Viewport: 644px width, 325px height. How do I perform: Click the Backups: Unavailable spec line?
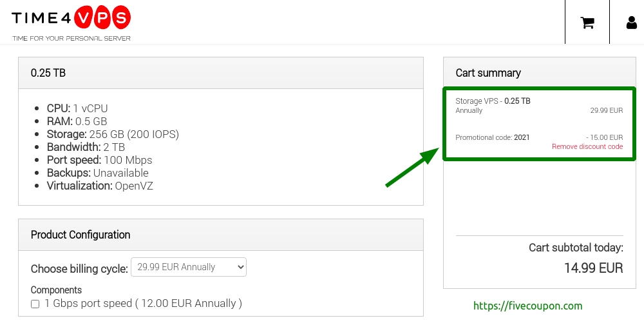click(98, 173)
